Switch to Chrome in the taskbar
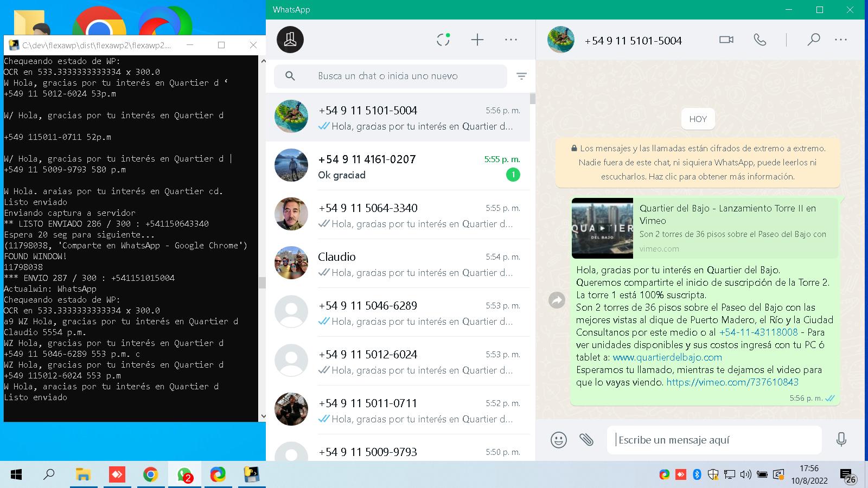This screenshot has width=868, height=488. coord(150,475)
